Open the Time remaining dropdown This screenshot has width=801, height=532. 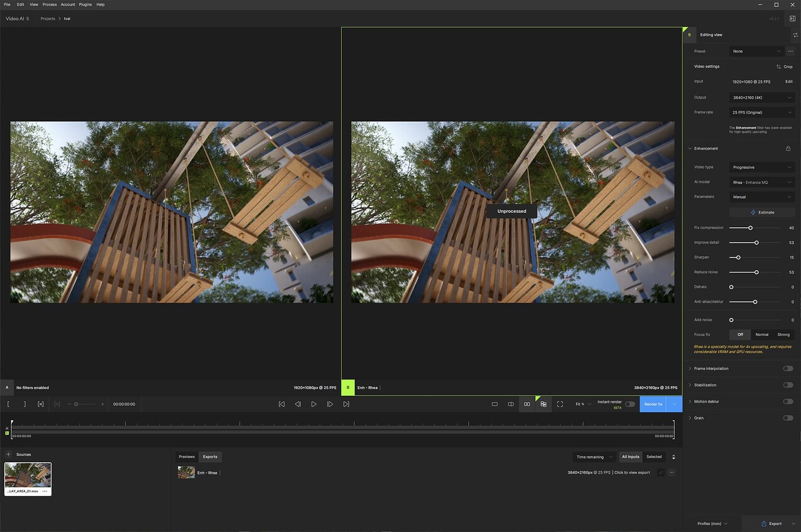tap(594, 457)
